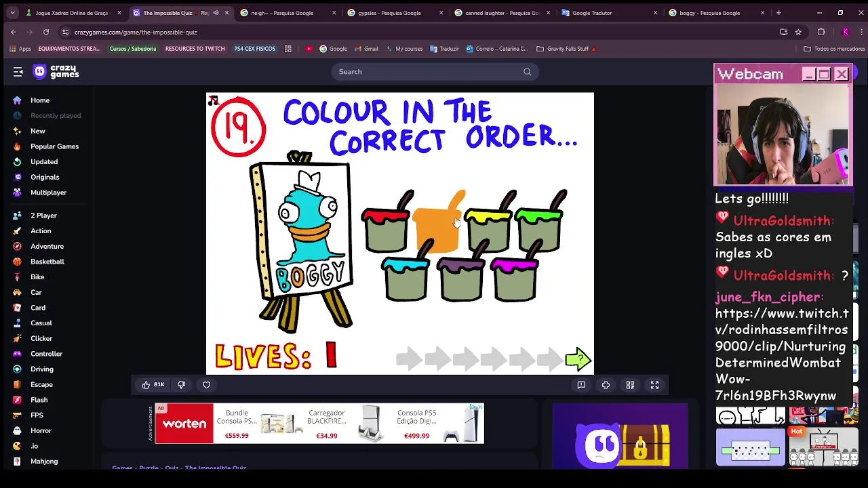868x488 pixels.
Task: Open Action category
Action: 41,231
